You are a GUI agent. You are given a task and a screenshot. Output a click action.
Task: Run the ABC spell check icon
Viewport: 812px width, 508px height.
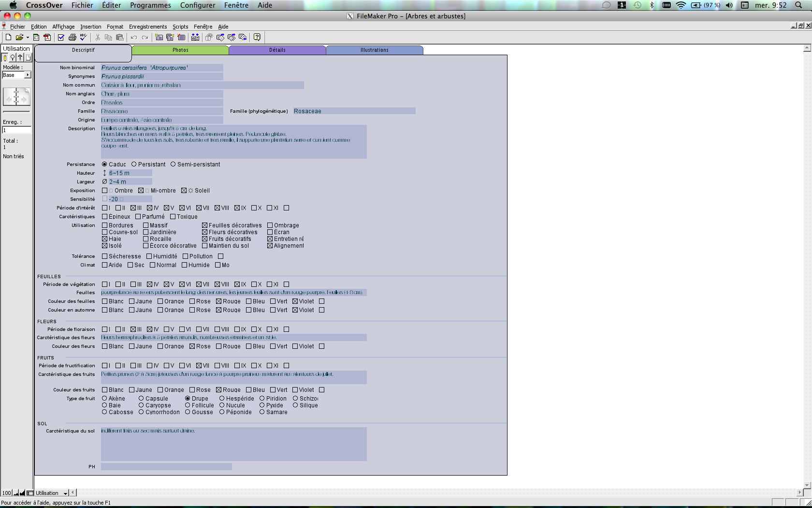click(83, 37)
